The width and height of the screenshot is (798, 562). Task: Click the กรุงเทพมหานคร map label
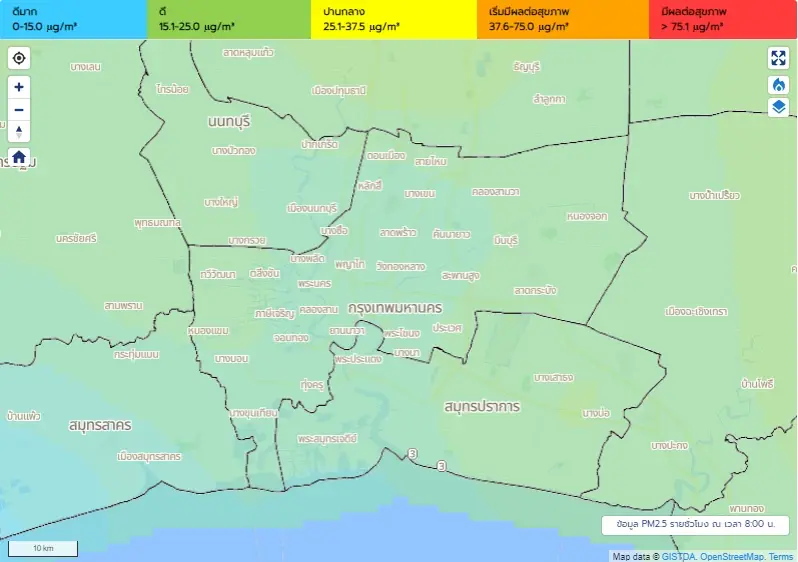395,308
